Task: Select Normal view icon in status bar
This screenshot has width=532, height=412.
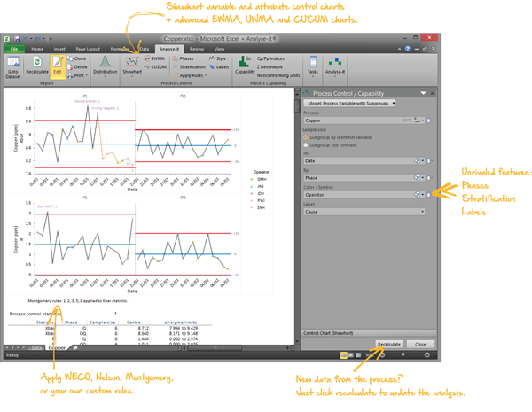Action: pyautogui.click(x=344, y=355)
